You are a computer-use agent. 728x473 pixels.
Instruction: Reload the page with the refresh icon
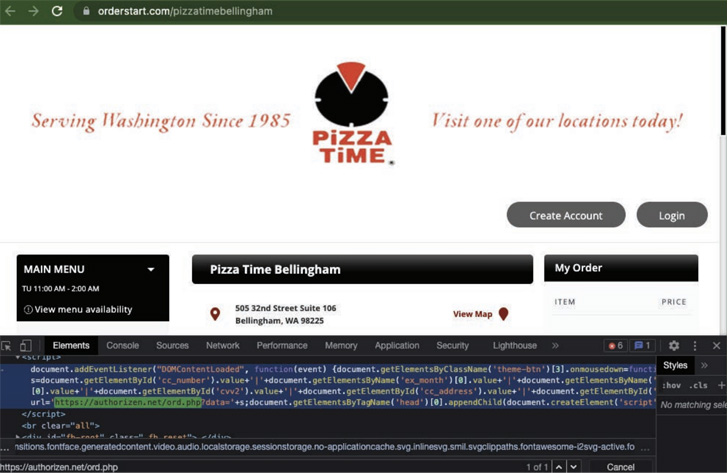click(x=57, y=11)
